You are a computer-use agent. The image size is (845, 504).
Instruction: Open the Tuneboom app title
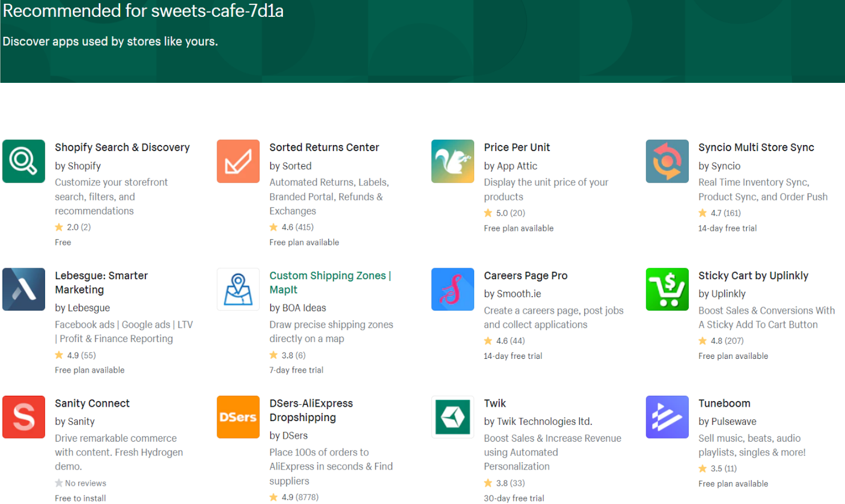724,403
